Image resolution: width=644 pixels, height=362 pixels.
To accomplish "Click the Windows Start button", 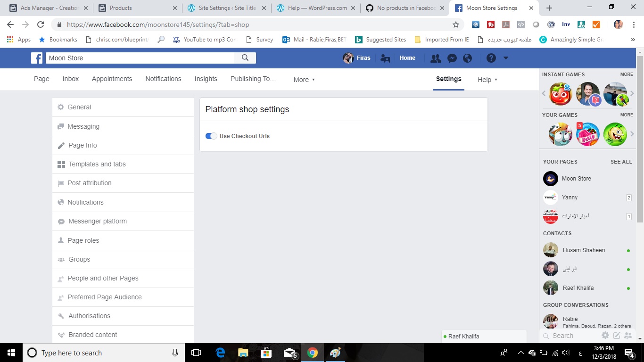I will point(11,353).
